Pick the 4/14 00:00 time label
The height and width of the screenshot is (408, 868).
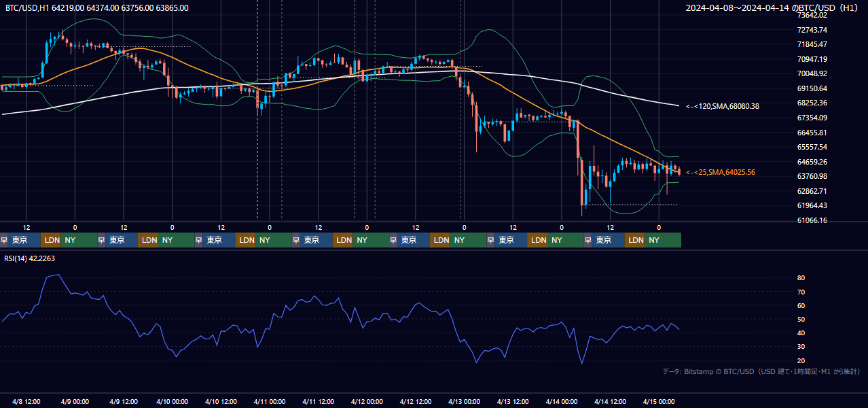562,401
